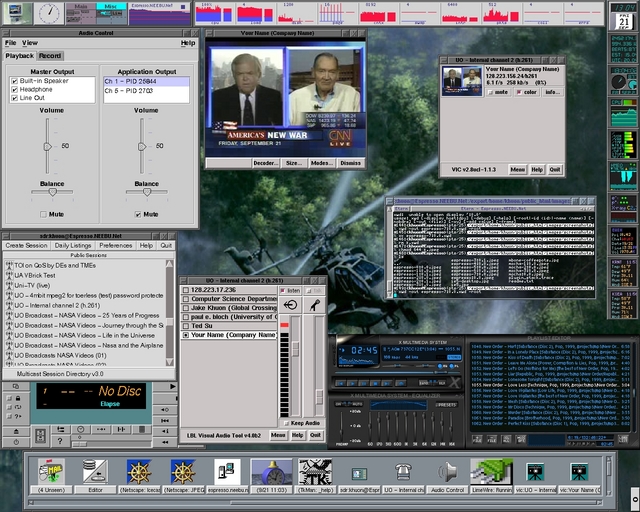The height and width of the screenshot is (512, 640).
Task: Toggle the Built-in Speaker checkbox
Action: pos(14,81)
